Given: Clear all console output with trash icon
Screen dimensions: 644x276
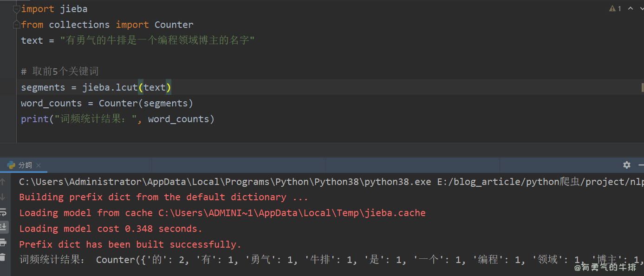Looking at the screenshot, I should tap(3, 257).
